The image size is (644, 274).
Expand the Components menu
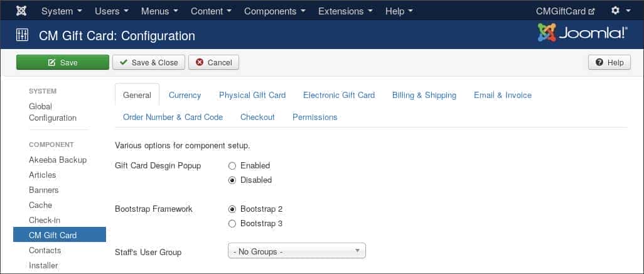(x=274, y=11)
